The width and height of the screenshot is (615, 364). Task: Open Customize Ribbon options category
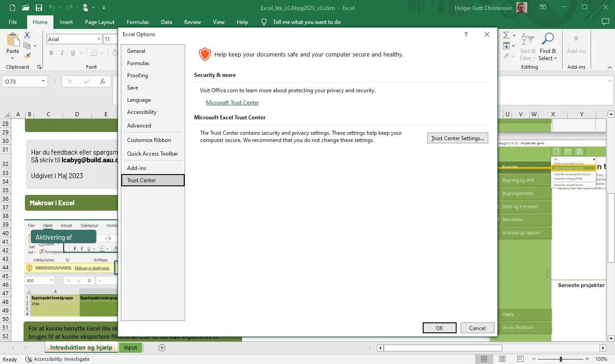153,140
